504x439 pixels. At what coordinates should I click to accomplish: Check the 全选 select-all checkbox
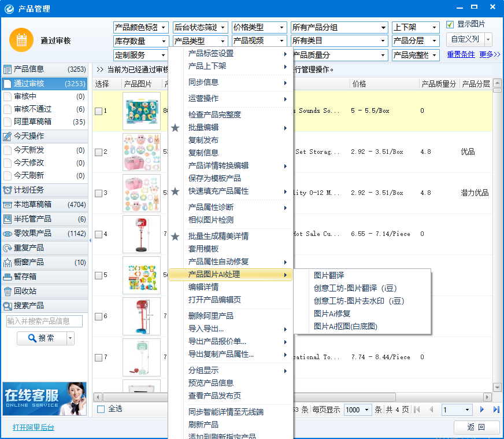[101, 409]
